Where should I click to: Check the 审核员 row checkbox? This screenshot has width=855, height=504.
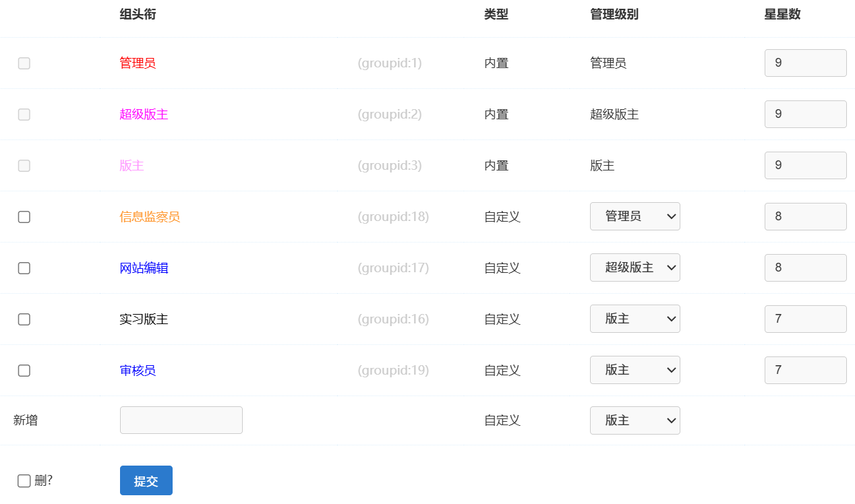click(x=24, y=371)
